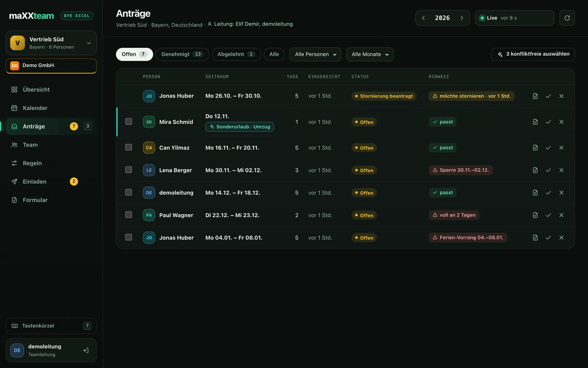Click the Demo GmbH company button

51,66
